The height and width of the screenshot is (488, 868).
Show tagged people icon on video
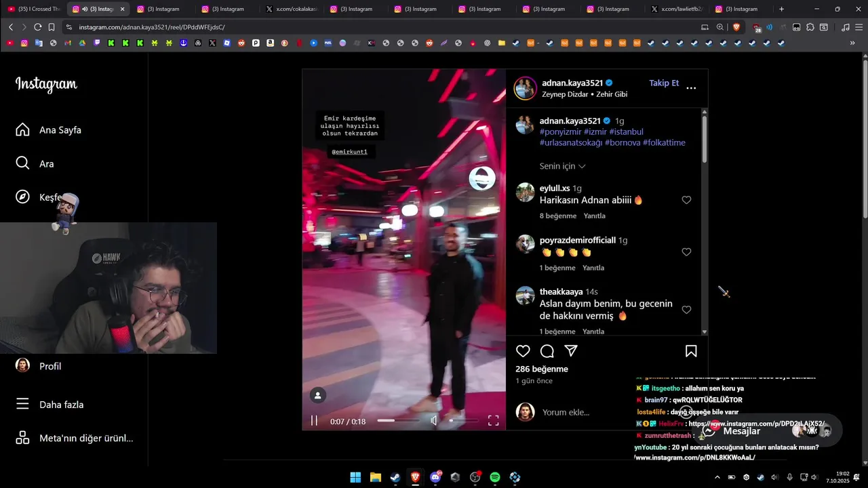(317, 395)
